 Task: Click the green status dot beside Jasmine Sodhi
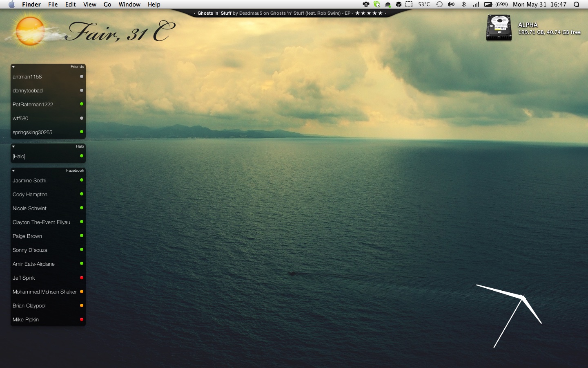(x=82, y=180)
